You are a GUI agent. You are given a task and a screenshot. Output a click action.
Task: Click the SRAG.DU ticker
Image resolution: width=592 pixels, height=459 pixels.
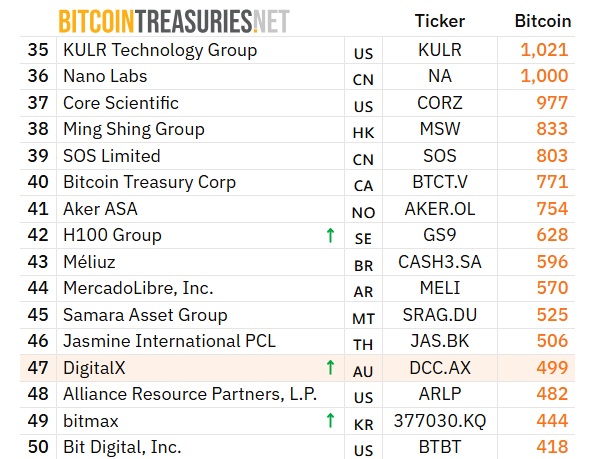pos(440,315)
